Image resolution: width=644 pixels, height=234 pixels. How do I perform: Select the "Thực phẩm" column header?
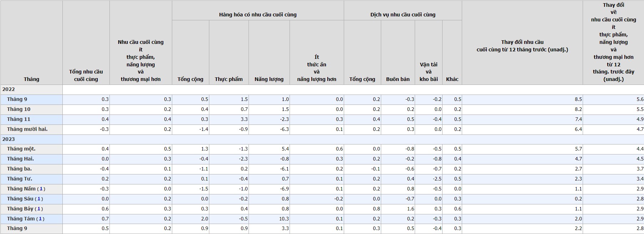229,79
